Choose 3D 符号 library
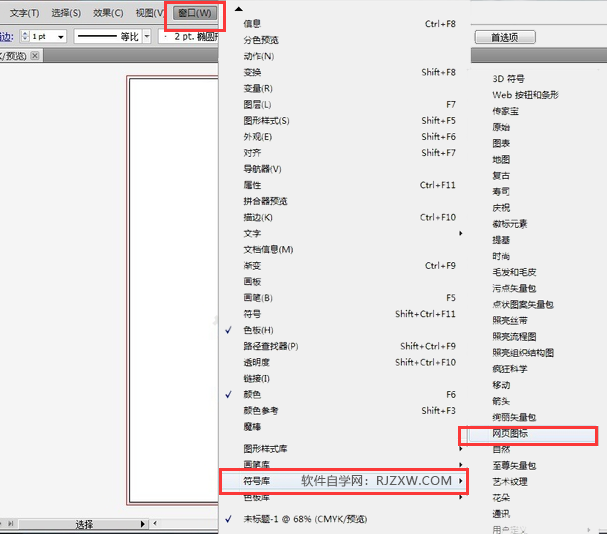 [x=508, y=79]
